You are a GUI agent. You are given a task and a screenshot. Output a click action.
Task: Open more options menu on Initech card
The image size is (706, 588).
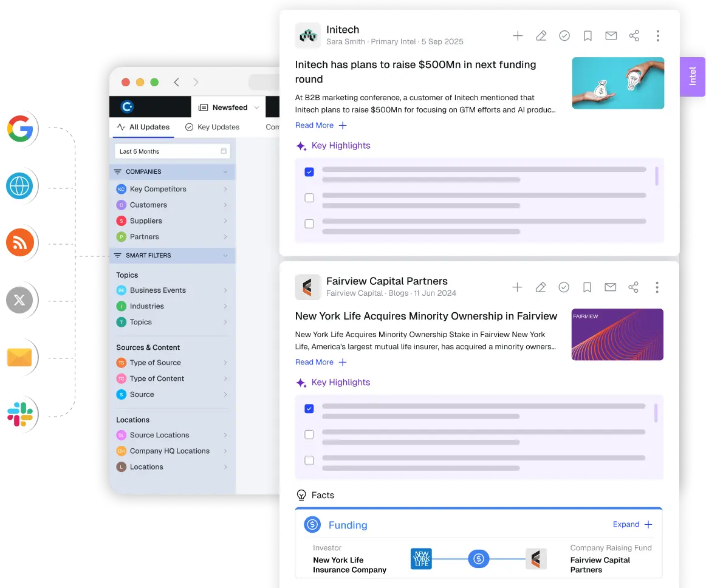pyautogui.click(x=658, y=36)
